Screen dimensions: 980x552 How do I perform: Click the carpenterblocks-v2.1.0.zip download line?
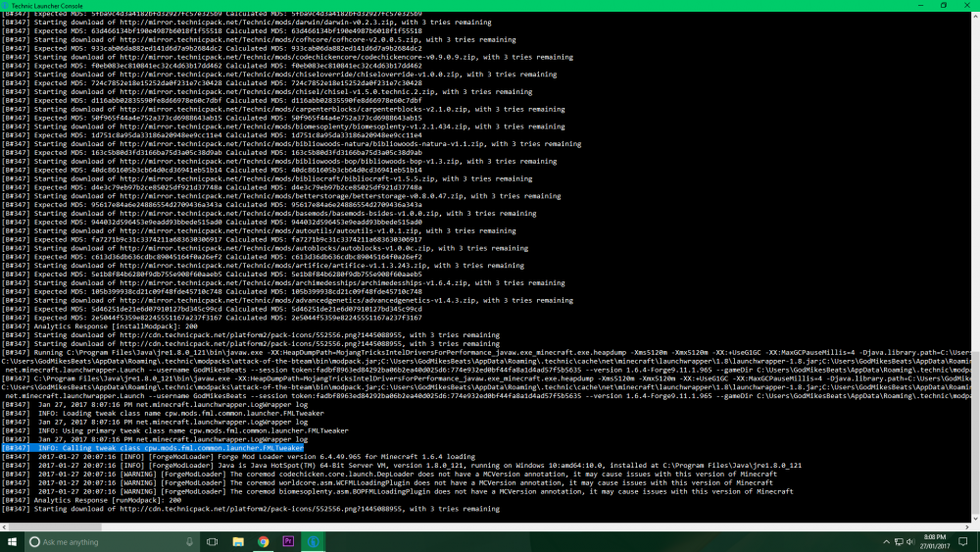click(x=283, y=110)
